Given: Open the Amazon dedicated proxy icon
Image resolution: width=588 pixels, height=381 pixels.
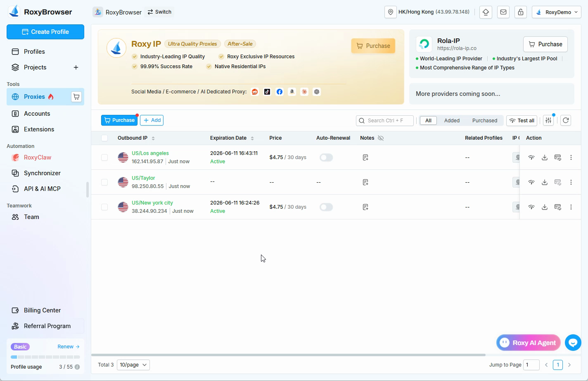Looking at the screenshot, I should [292, 92].
